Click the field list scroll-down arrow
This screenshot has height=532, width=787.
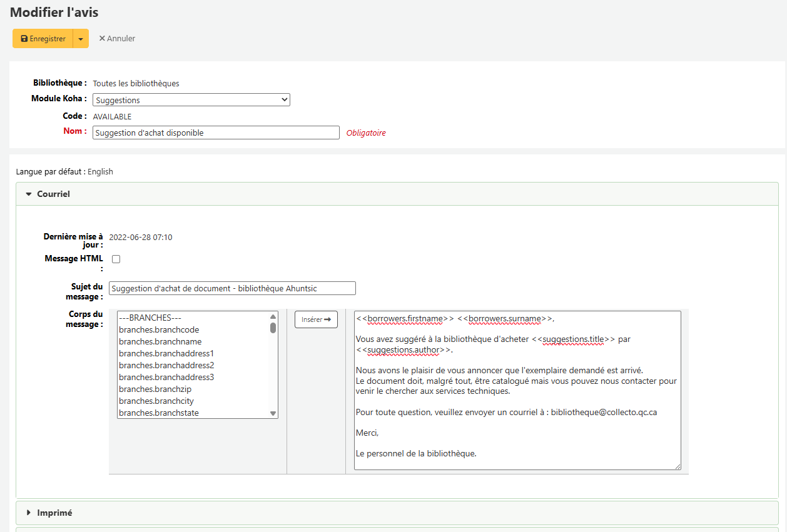tap(273, 413)
